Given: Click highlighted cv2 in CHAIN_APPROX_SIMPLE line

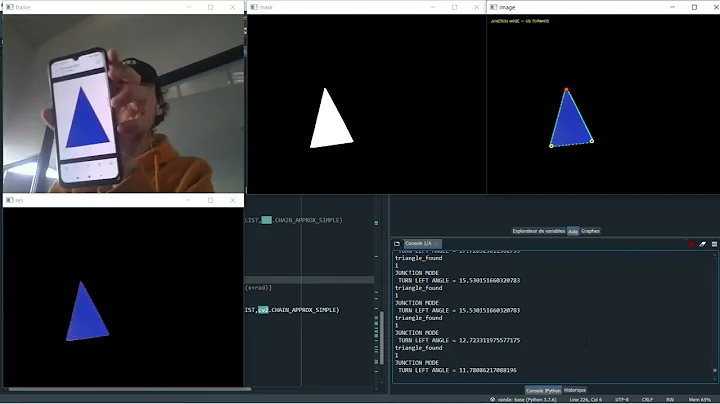Looking at the screenshot, I should click(x=263, y=310).
